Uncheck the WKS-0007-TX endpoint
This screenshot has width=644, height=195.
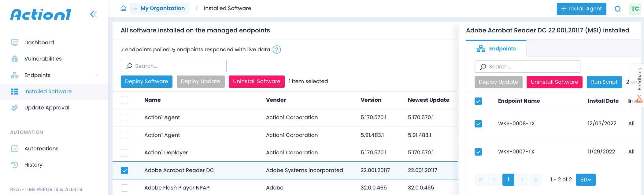point(478,152)
